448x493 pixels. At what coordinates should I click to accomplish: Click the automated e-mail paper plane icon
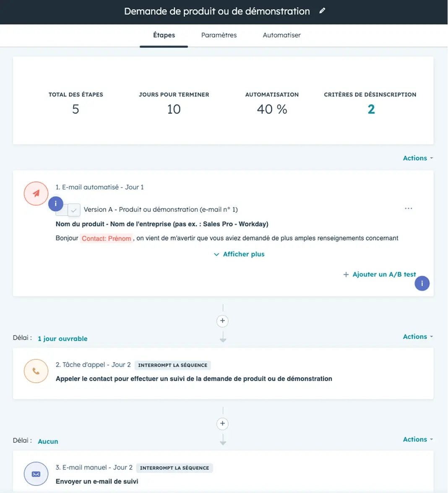click(x=36, y=193)
